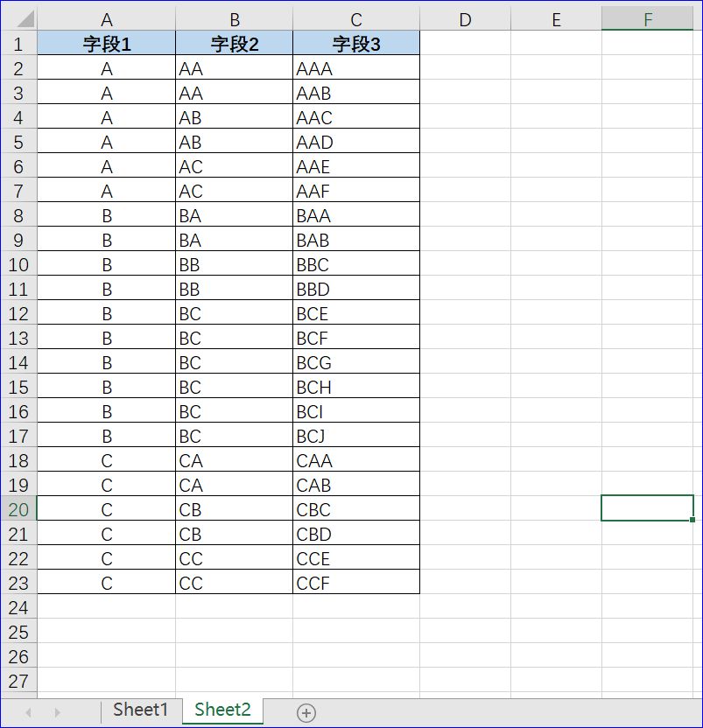Click the fill handle of cell F20

point(692,520)
